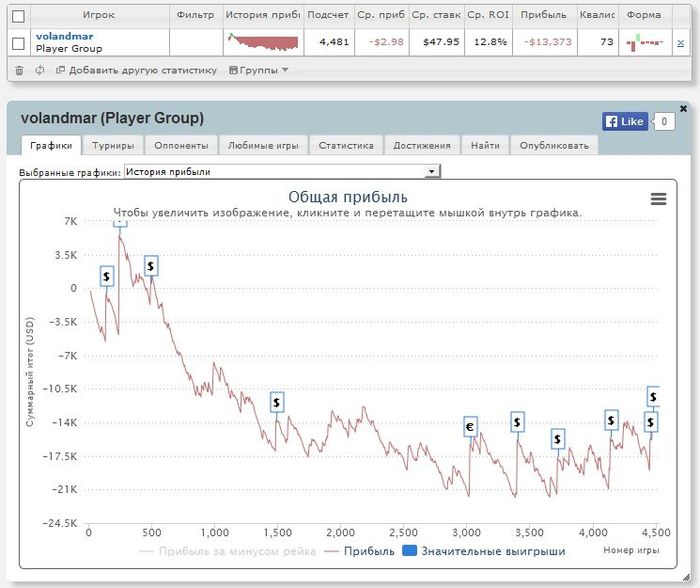This screenshot has height=588, width=700.
Task: Click the topmost dollar marker at chart right edge
Action: pos(653,396)
